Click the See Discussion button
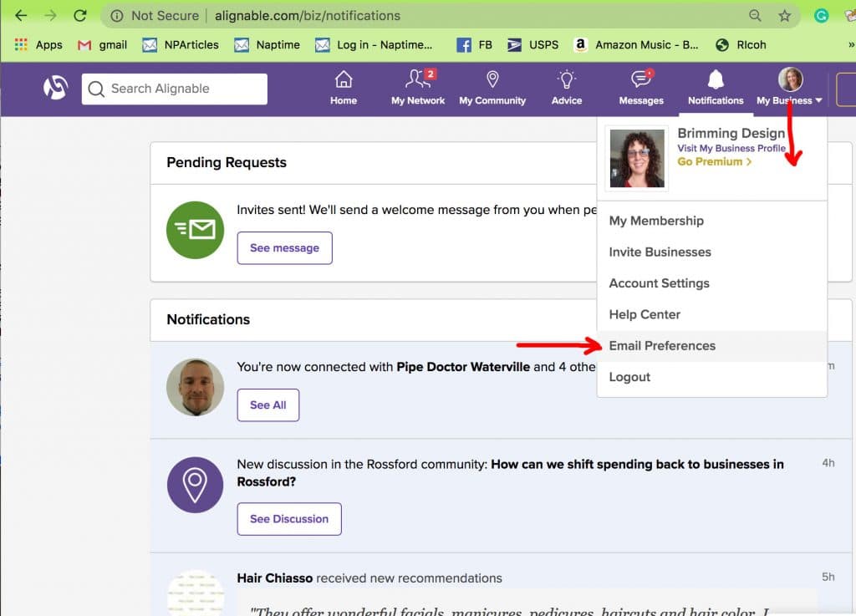 pyautogui.click(x=289, y=519)
